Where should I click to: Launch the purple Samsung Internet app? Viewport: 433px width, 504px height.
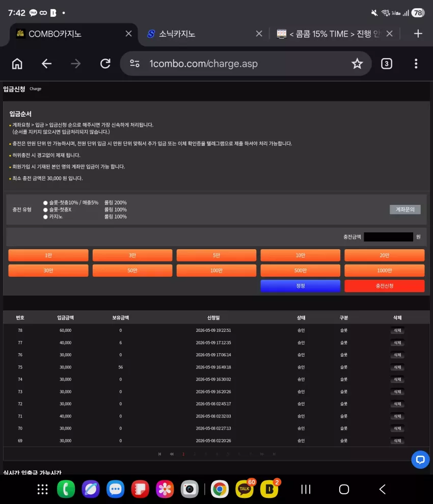click(91, 489)
